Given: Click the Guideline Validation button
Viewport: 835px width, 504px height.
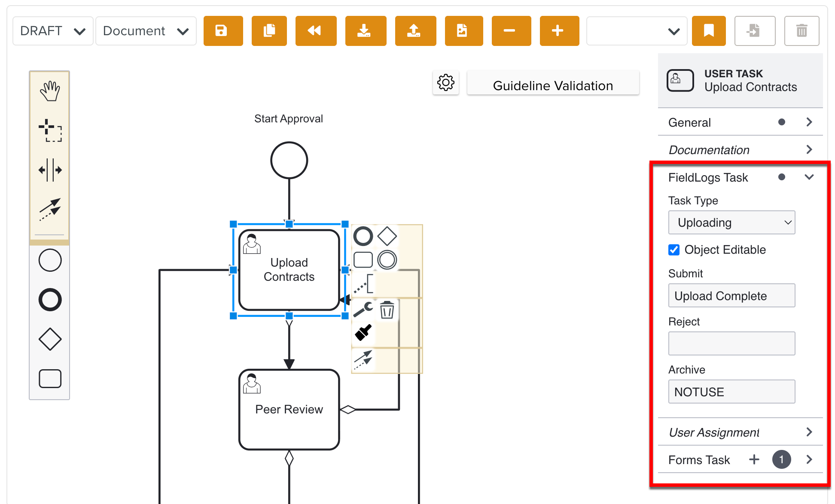Looking at the screenshot, I should pyautogui.click(x=553, y=85).
